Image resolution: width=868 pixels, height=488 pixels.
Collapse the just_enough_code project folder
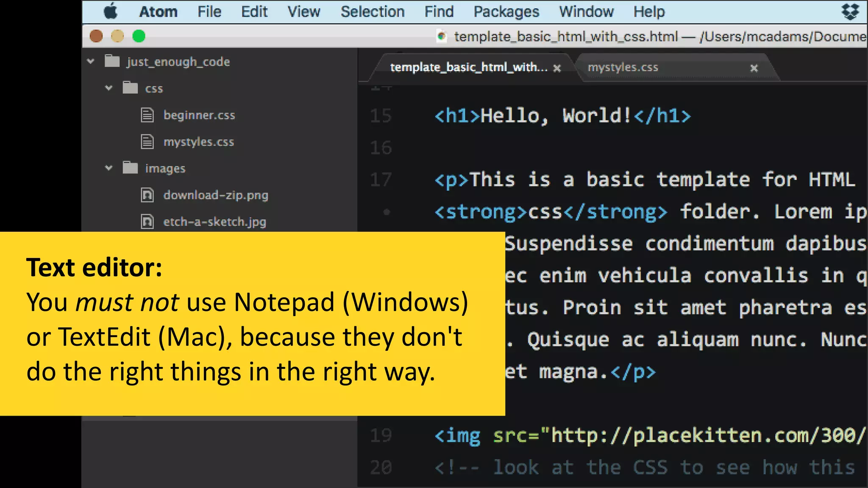(x=90, y=61)
